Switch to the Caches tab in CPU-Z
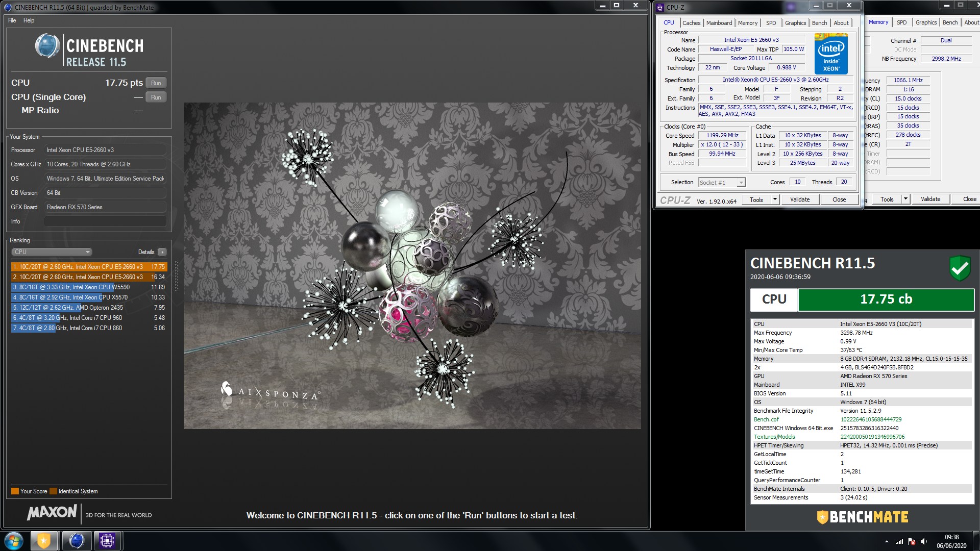Image resolution: width=980 pixels, height=551 pixels. point(692,23)
